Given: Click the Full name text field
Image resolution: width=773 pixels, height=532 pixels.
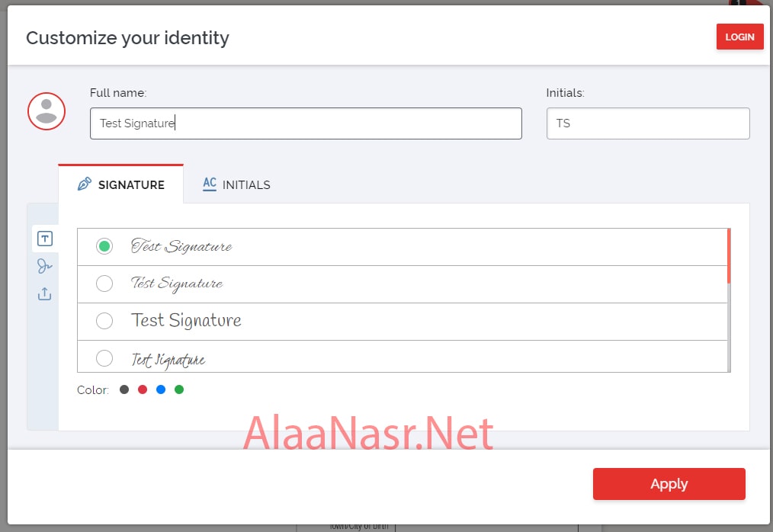Looking at the screenshot, I should tap(305, 123).
